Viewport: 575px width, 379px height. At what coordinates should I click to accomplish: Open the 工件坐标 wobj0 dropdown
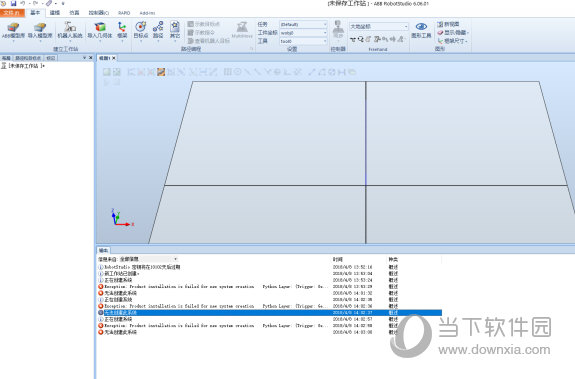303,33
